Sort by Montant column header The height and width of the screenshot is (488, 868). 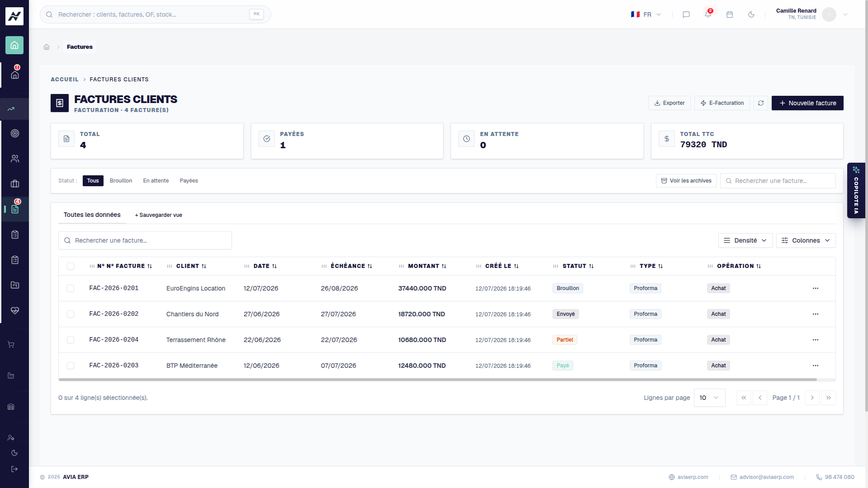coord(427,266)
